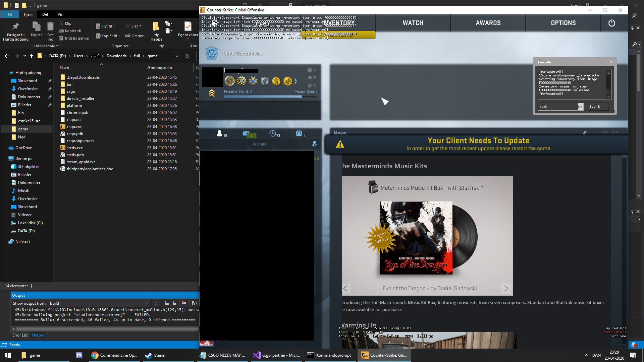Open the AWARDS tab in CS:GO
The image size is (644, 362).
tap(488, 23)
